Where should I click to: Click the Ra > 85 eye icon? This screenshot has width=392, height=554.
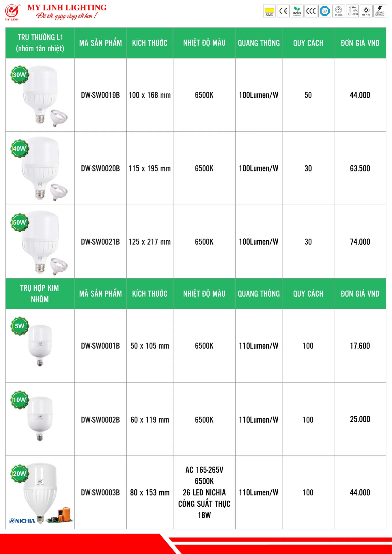coord(366,11)
